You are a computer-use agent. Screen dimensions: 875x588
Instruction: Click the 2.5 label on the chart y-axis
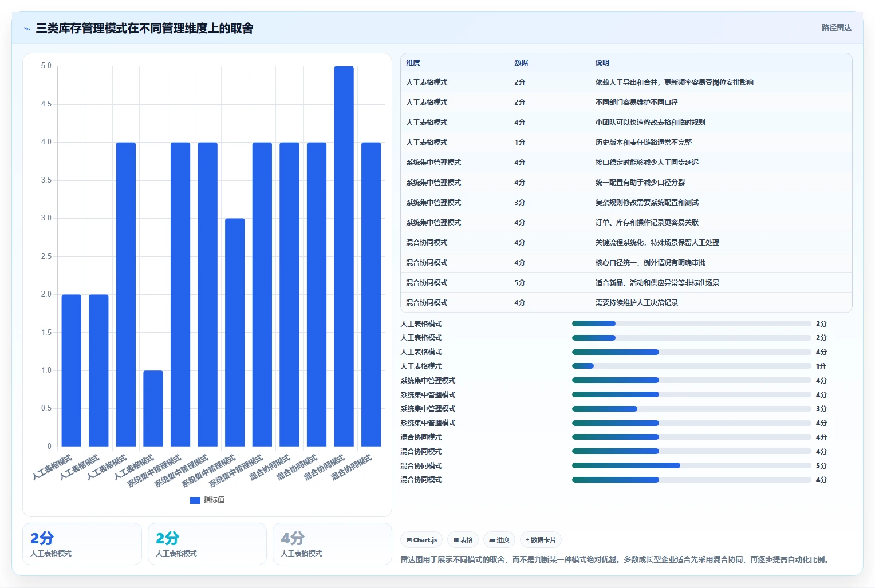coord(46,256)
